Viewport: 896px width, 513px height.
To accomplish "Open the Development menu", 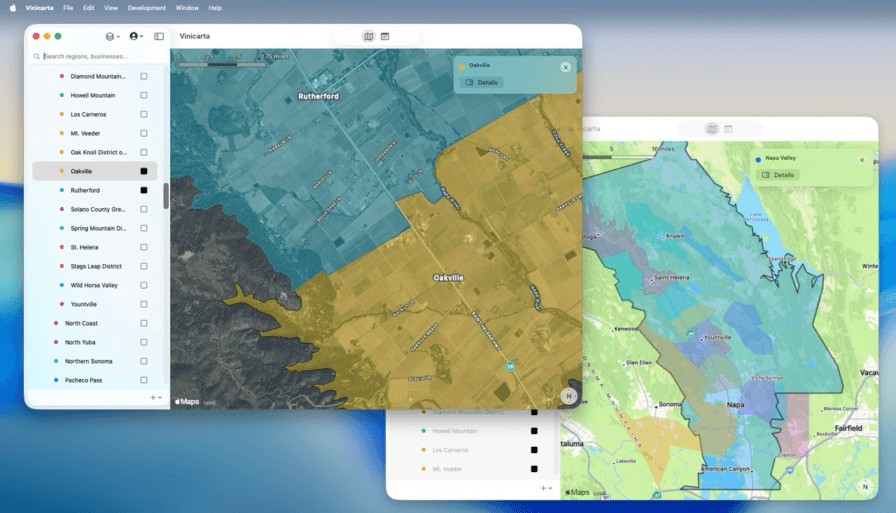I will 146,8.
